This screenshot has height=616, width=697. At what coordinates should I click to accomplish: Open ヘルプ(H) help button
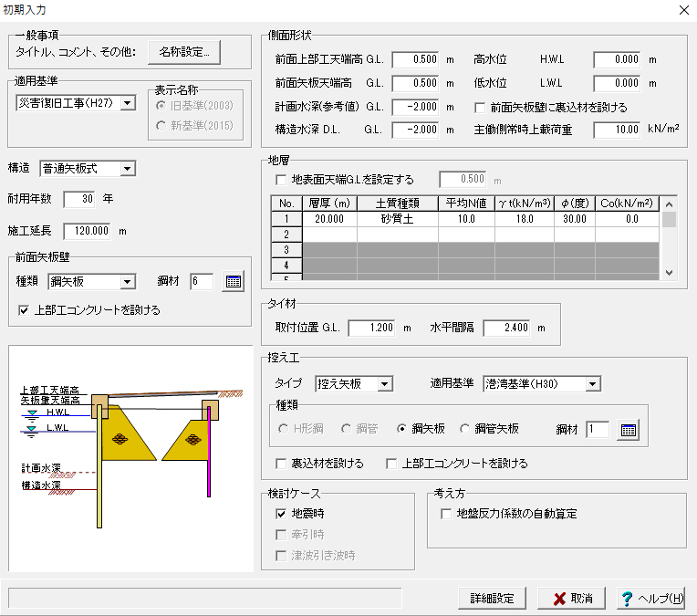pyautogui.click(x=651, y=599)
